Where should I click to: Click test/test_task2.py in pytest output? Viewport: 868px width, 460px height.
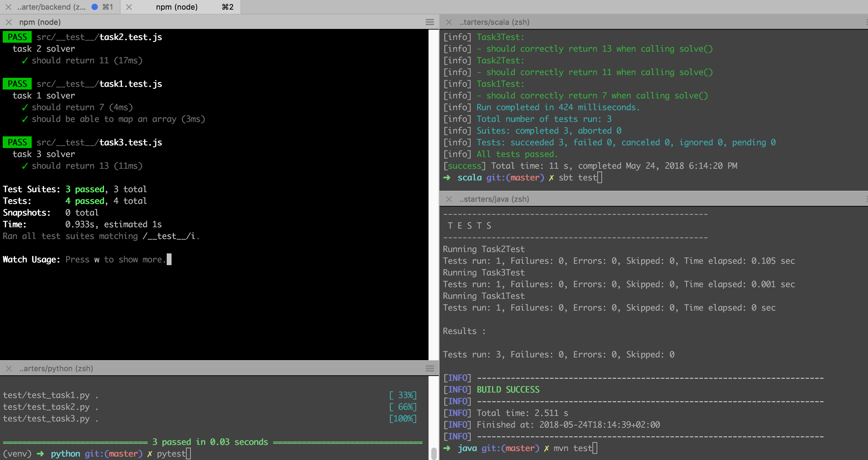[x=46, y=407]
